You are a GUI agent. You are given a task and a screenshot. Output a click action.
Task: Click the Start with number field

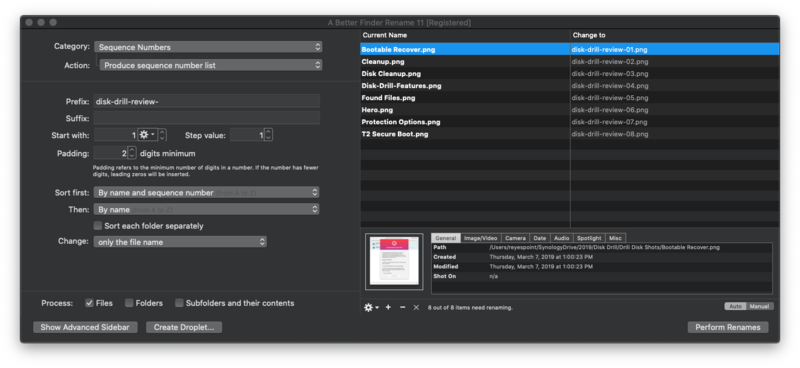[x=116, y=135]
